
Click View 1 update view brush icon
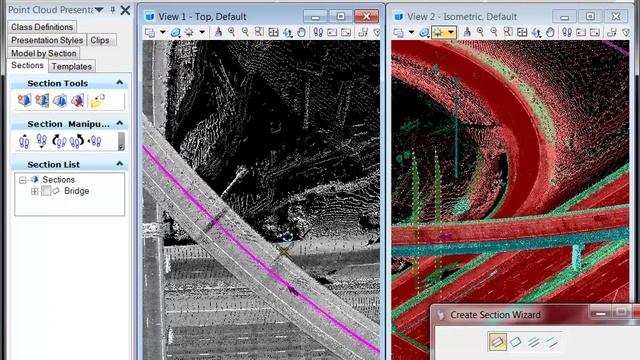[218, 32]
